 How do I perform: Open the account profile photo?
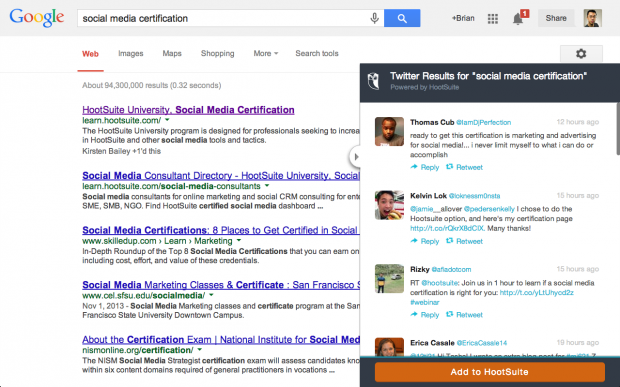(x=593, y=18)
